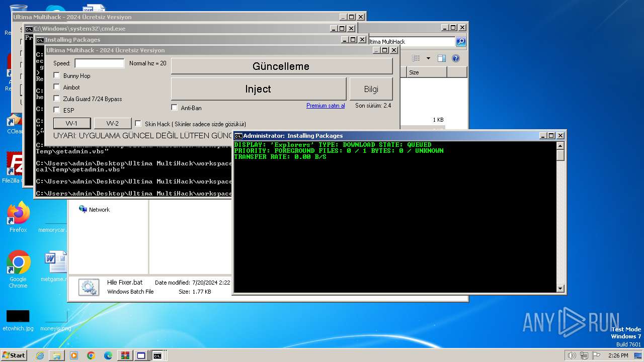Click the Explorer search field

(411, 42)
